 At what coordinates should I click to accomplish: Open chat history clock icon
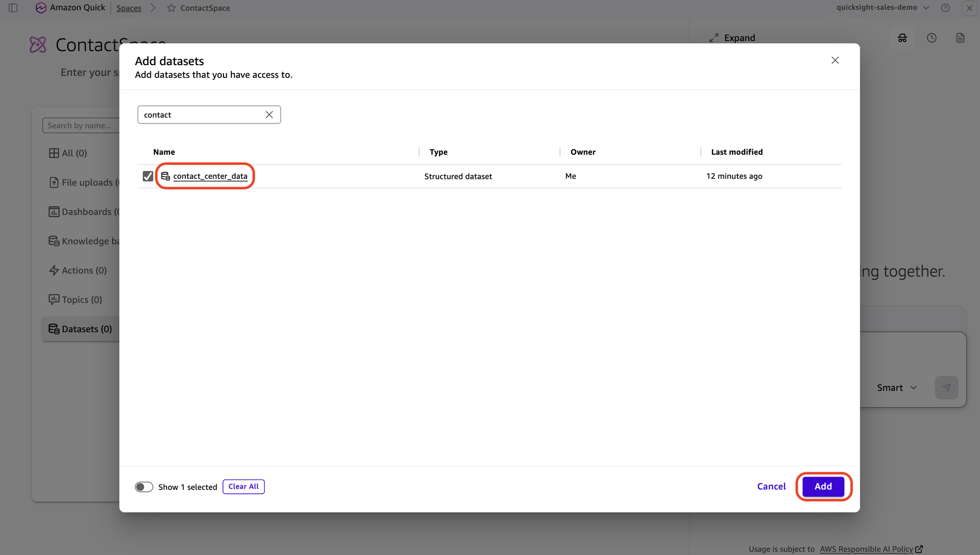pos(931,38)
